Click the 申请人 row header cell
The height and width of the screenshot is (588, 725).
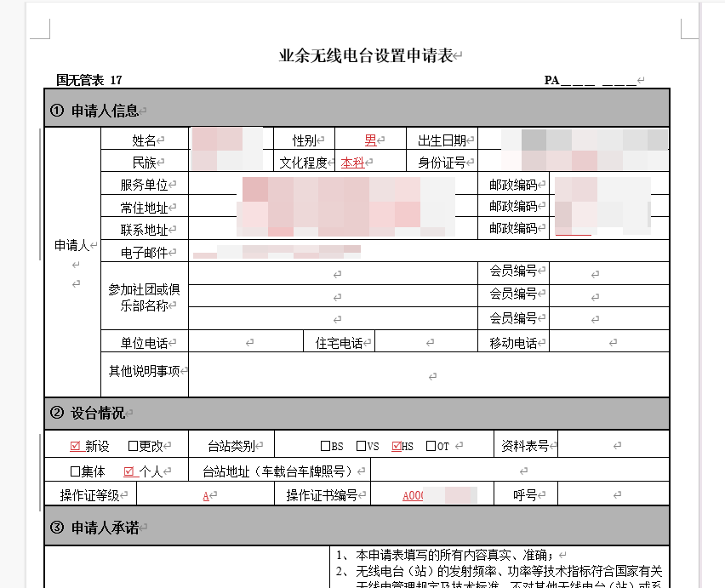click(x=72, y=261)
